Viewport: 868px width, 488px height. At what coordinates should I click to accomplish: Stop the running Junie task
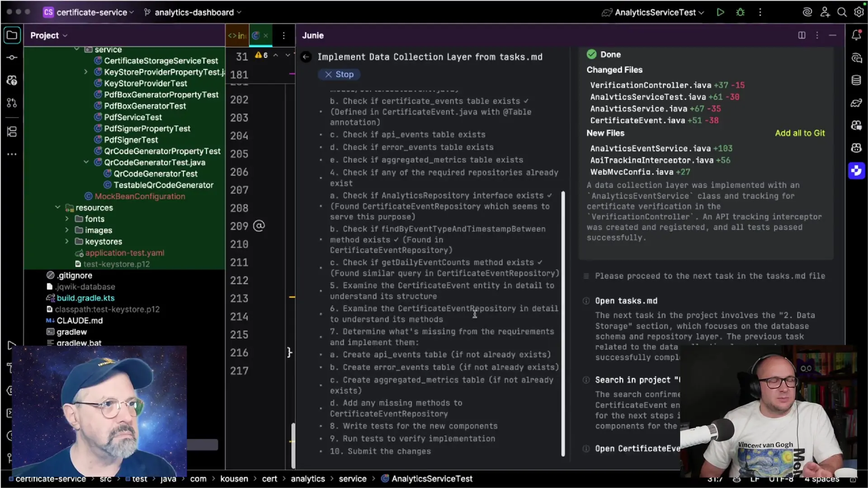(x=339, y=74)
